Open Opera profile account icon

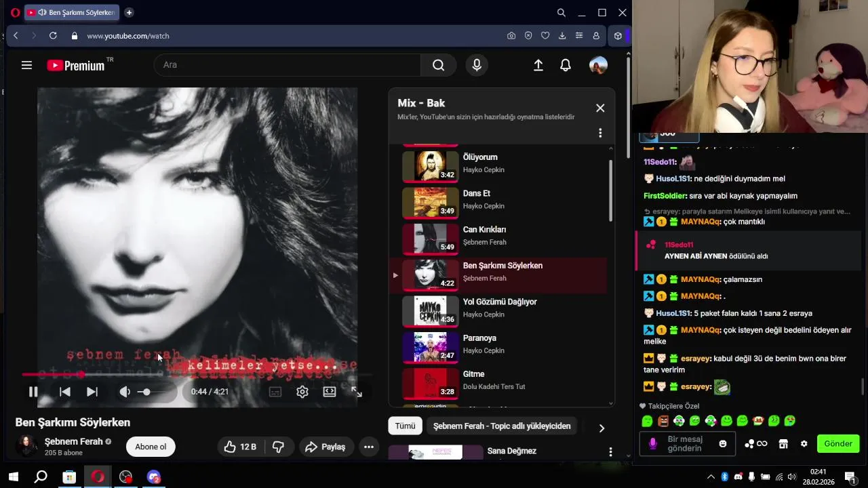coord(596,36)
